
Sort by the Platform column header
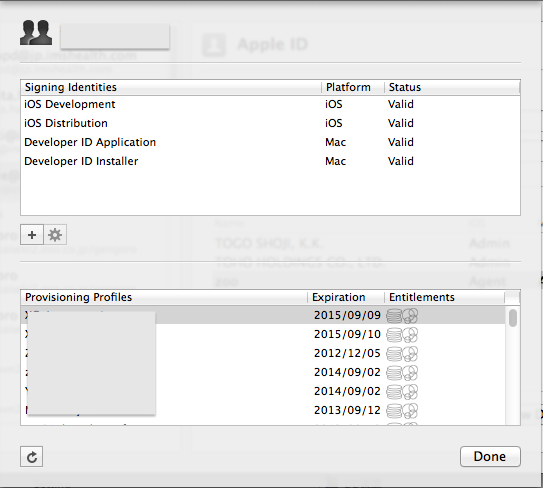(x=353, y=87)
